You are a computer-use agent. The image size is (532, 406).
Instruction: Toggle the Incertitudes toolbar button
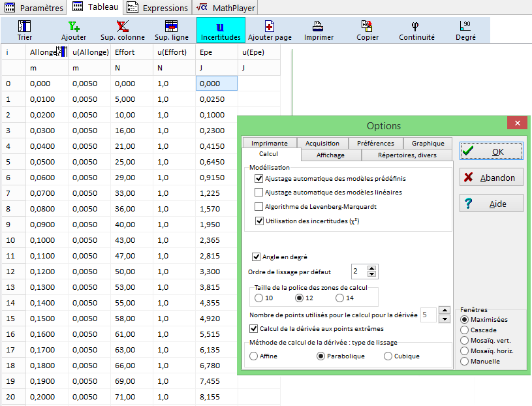click(x=221, y=30)
